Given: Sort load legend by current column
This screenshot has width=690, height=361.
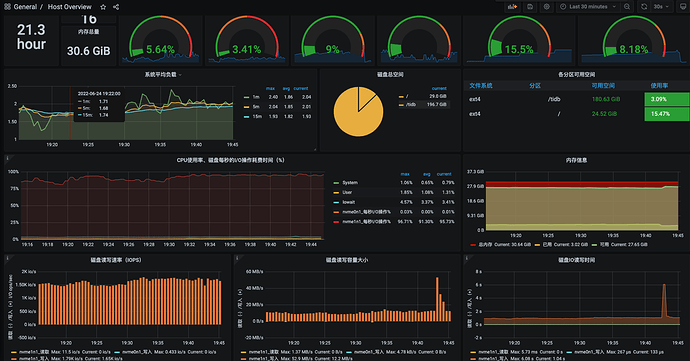Looking at the screenshot, I should click(301, 88).
